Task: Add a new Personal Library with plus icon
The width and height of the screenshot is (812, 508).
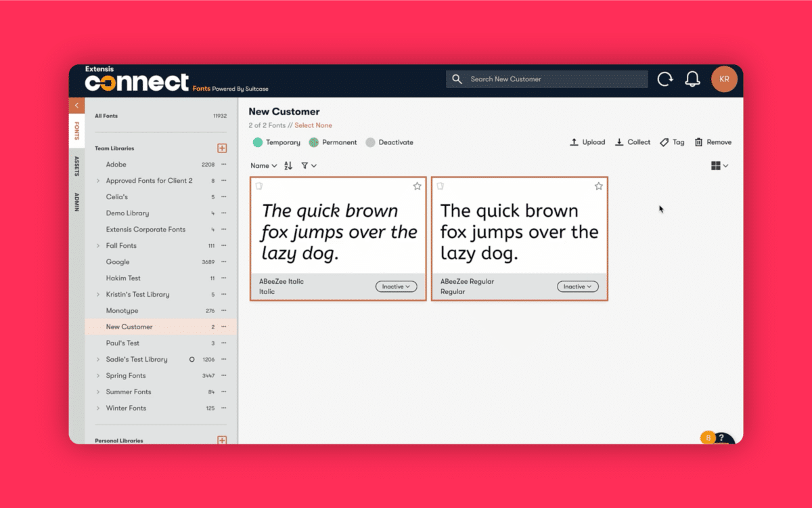Action: (x=222, y=440)
